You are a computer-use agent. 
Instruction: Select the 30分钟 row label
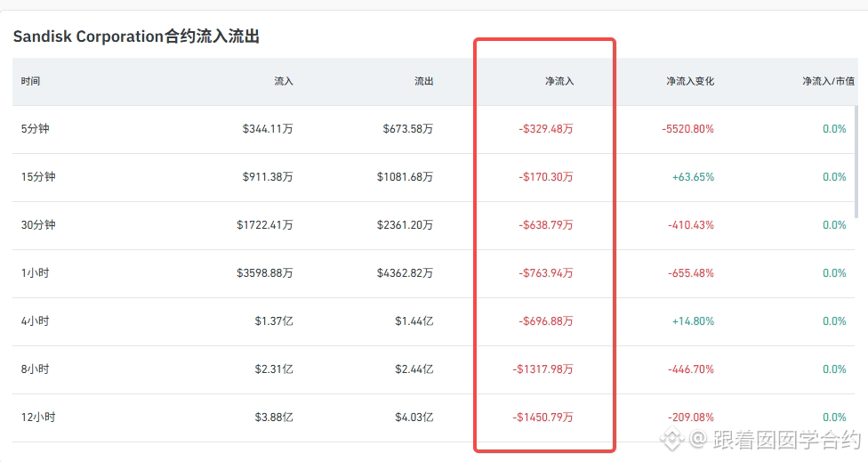tap(38, 225)
